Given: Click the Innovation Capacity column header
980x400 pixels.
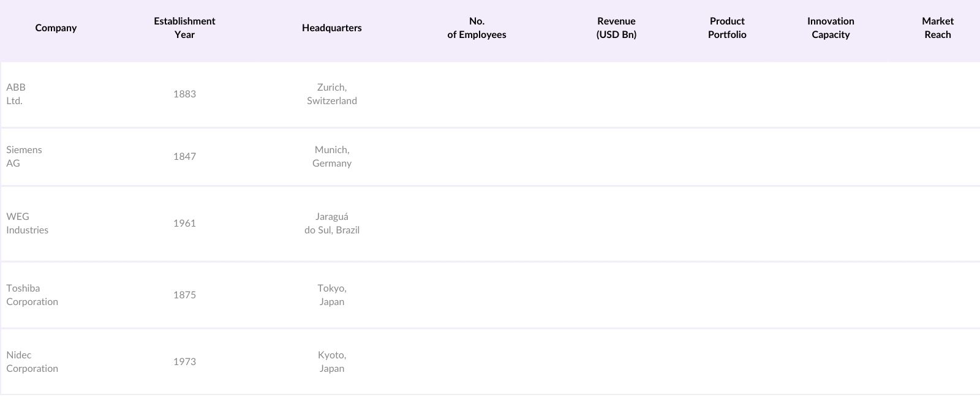Looking at the screenshot, I should tap(831, 28).
